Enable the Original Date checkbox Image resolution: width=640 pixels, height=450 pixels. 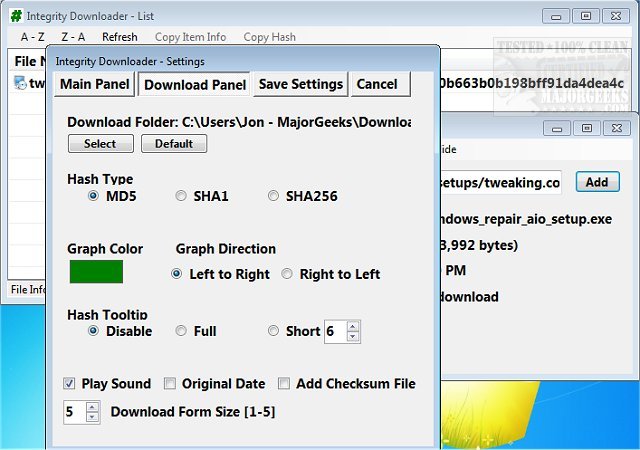(170, 383)
